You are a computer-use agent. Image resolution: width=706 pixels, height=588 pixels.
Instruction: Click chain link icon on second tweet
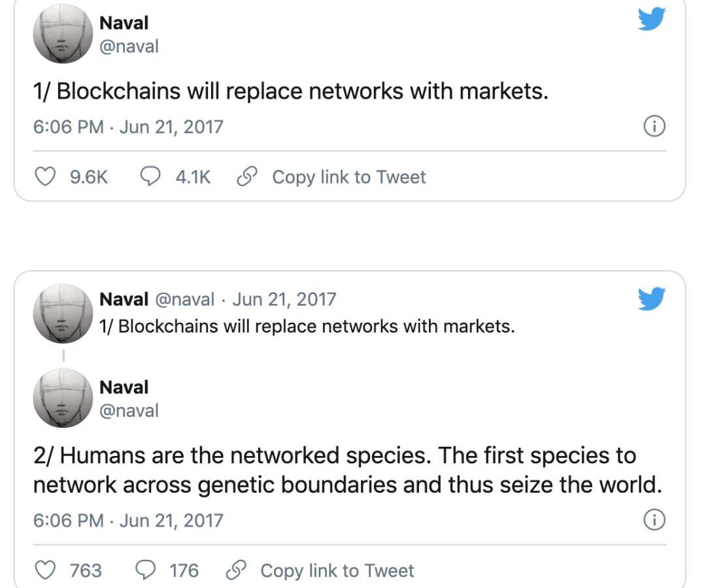pyautogui.click(x=235, y=570)
